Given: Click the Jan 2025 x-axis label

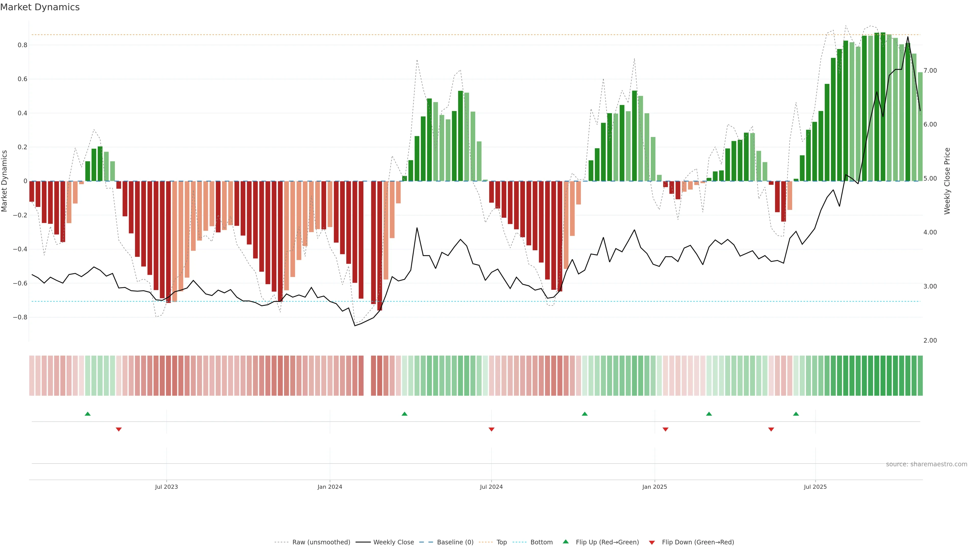Looking at the screenshot, I should (x=654, y=487).
